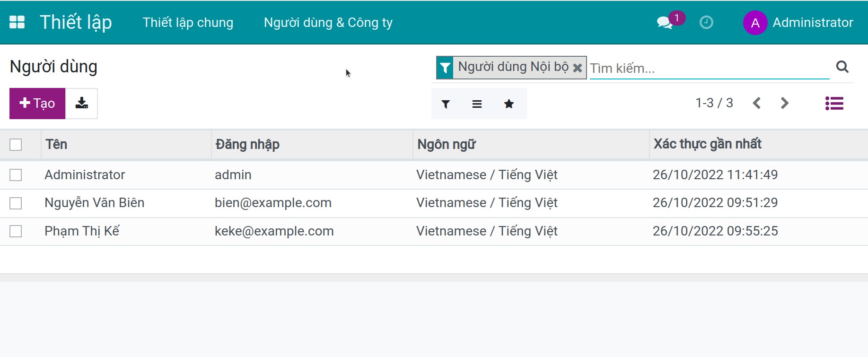Check the Nguyễn Văn Biên row checkbox
The width and height of the screenshot is (868, 357).
[x=16, y=203]
